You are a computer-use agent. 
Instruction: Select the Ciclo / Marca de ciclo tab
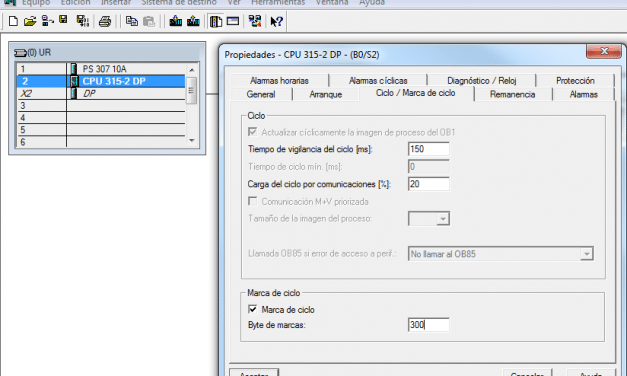click(415, 93)
